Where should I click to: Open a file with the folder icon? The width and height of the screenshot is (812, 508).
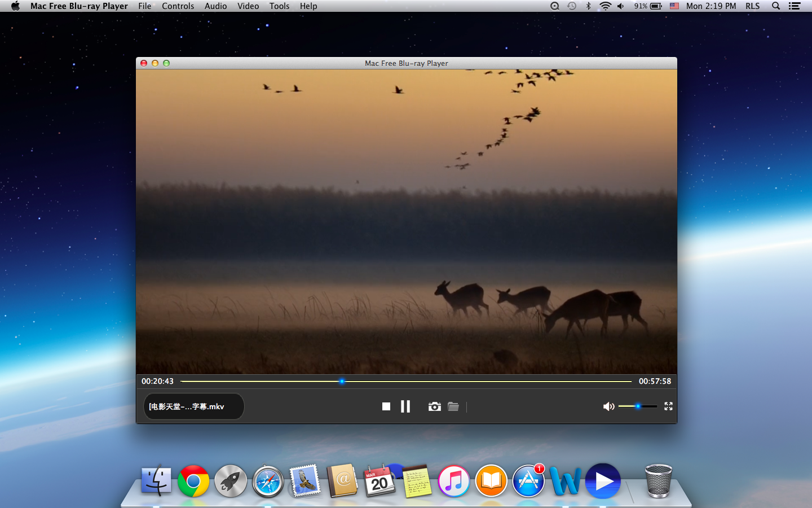[453, 406]
